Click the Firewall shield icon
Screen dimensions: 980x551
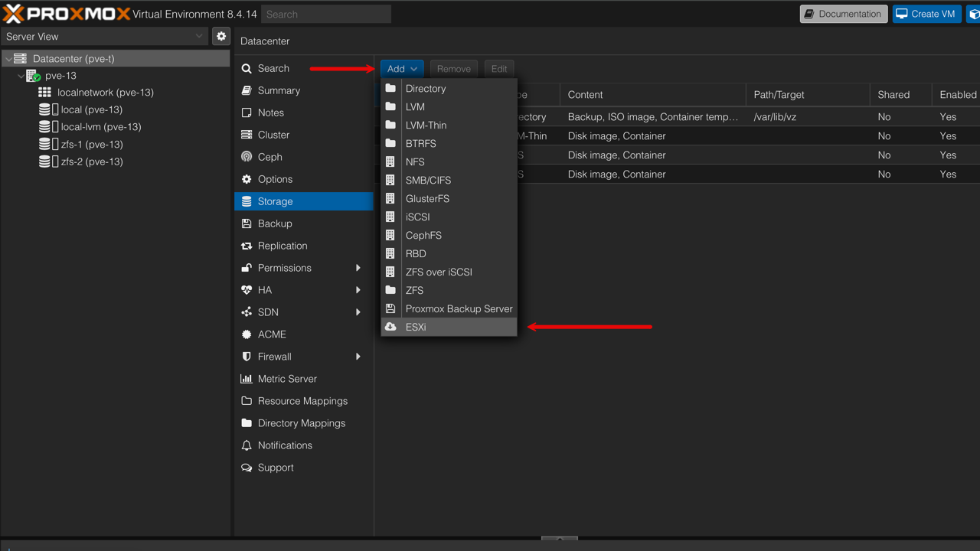pos(247,357)
